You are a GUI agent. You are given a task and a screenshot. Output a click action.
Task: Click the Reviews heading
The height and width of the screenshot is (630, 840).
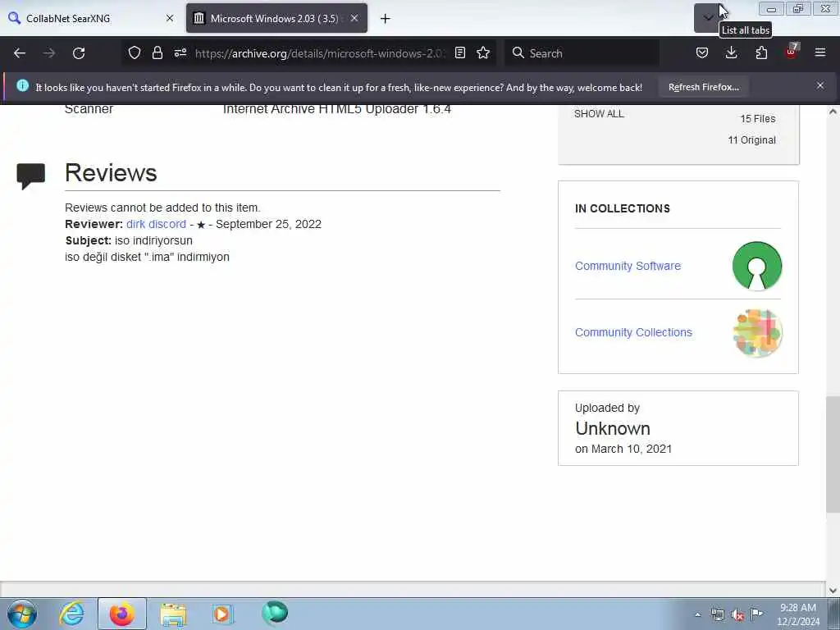[111, 173]
